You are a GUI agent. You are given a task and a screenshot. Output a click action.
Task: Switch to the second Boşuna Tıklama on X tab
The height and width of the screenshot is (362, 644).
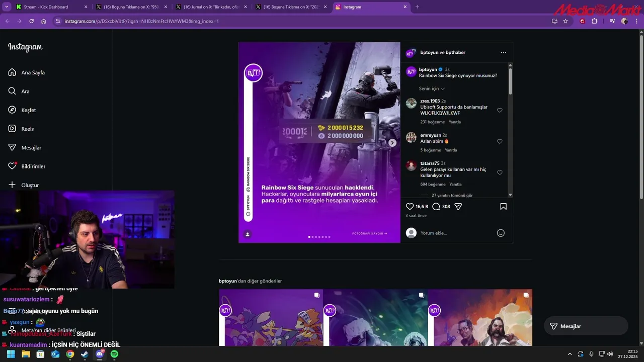pyautogui.click(x=290, y=7)
